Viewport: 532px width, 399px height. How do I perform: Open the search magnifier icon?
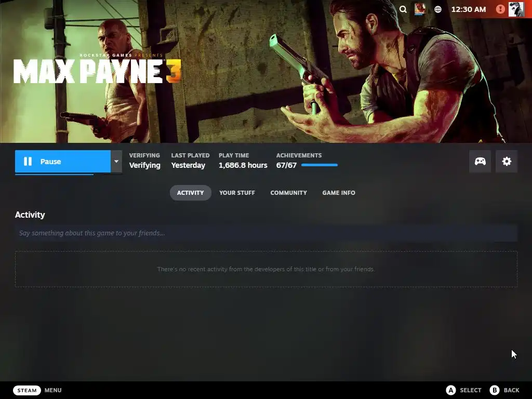(x=403, y=9)
